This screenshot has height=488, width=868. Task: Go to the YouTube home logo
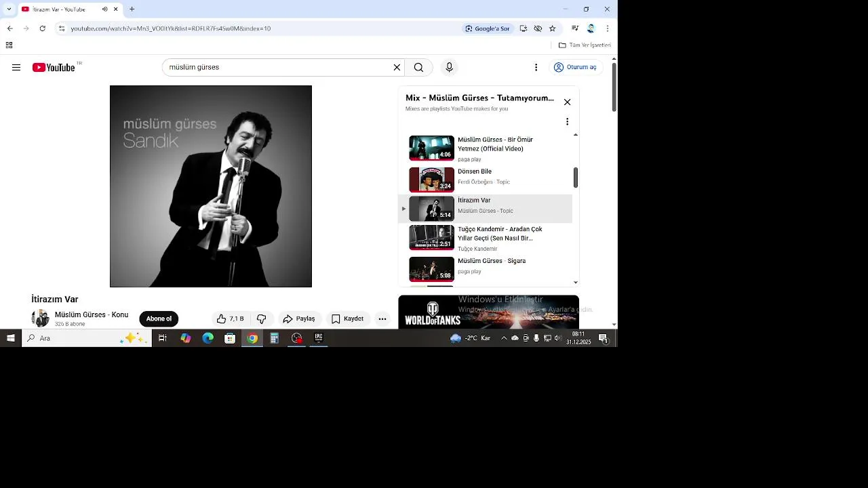coord(54,67)
